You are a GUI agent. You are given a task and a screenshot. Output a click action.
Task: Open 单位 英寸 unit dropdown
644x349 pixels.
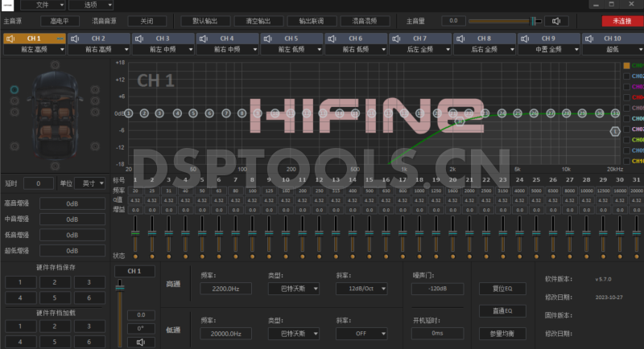(90, 183)
